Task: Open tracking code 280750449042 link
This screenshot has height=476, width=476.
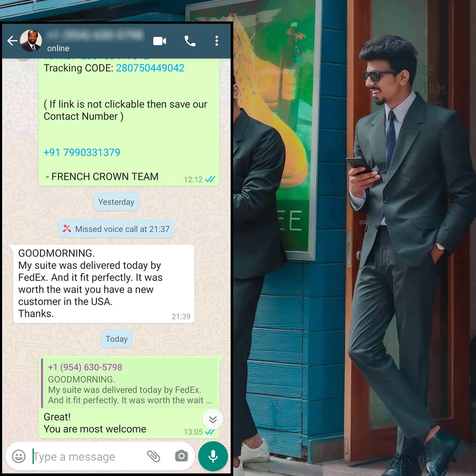Action: [150, 68]
